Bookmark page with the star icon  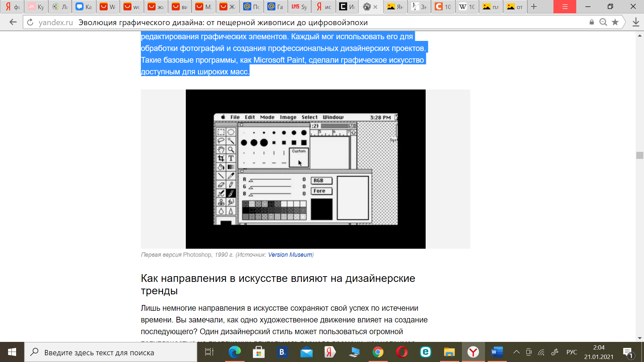[615, 22]
